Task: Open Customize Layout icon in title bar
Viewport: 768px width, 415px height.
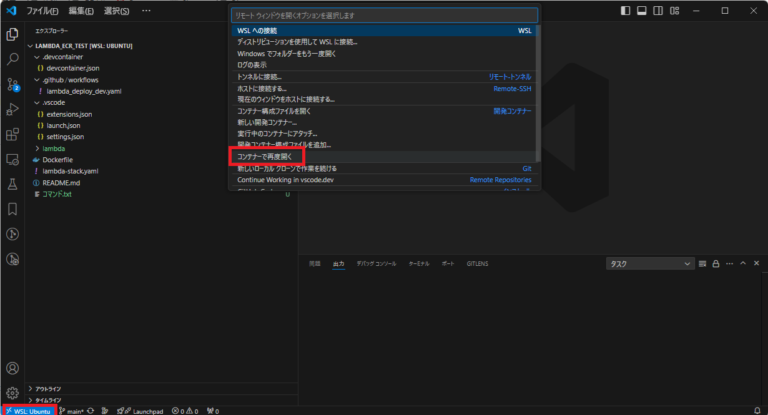Action: [x=674, y=11]
